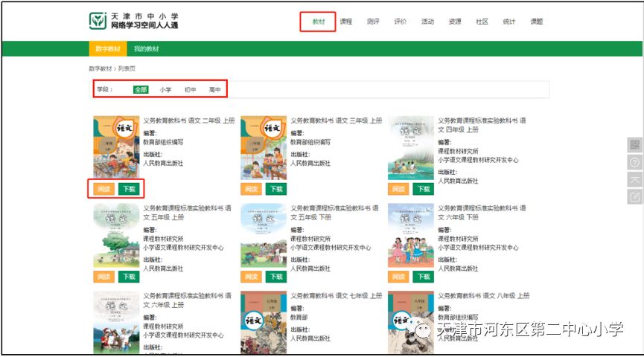This screenshot has height=357, width=644.
Task: Click 下载 for 语文 二年级 上册
Action: [130, 189]
